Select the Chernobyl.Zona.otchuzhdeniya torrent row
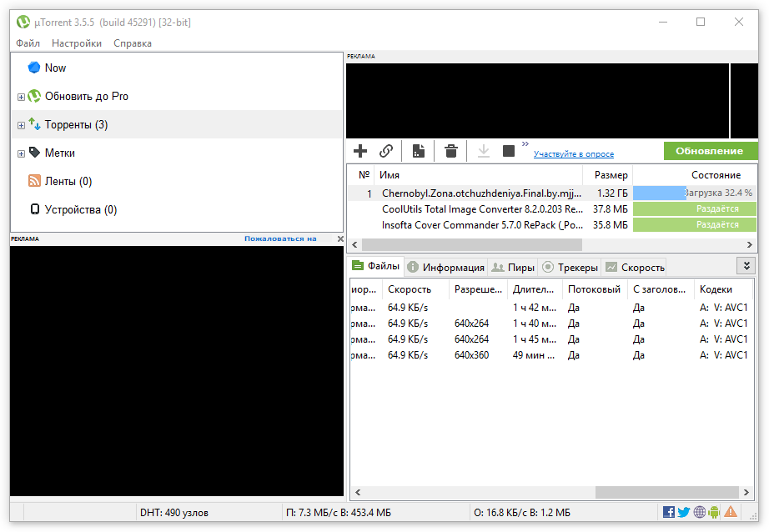 552,193
